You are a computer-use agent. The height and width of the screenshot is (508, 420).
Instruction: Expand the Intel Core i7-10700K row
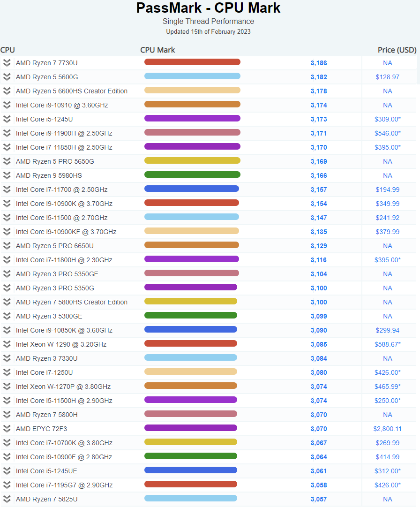point(7,443)
